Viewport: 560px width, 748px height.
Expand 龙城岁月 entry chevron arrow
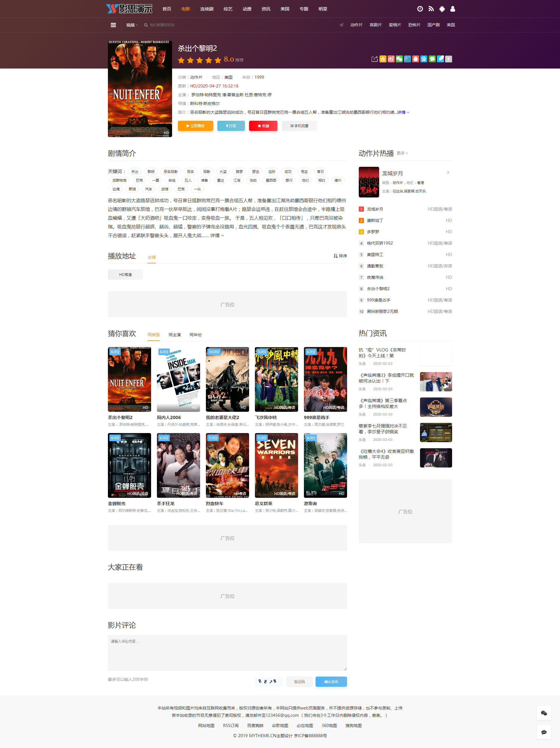pos(448,172)
